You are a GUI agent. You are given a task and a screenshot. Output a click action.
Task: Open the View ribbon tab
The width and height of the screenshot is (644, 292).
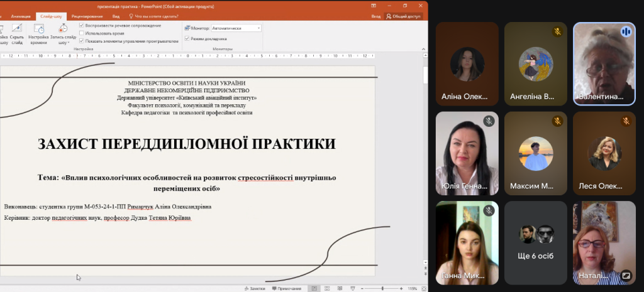click(x=116, y=16)
